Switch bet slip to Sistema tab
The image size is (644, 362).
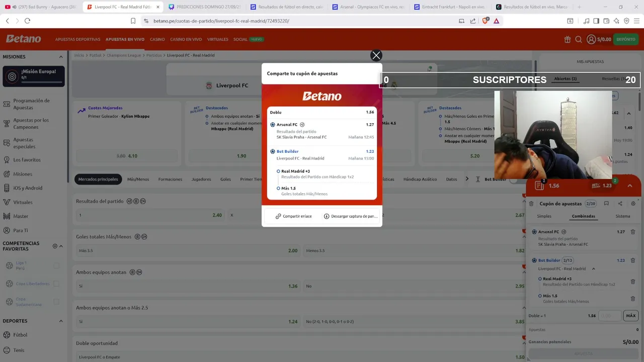pos(623,216)
